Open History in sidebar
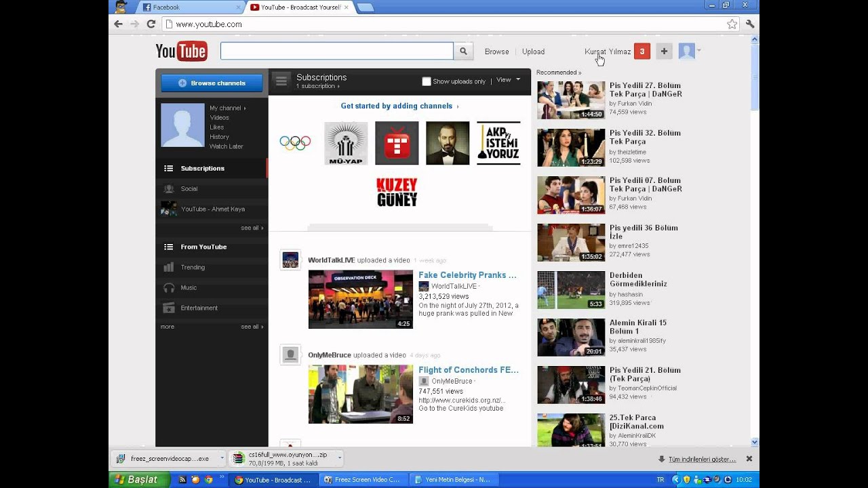The width and height of the screenshot is (868, 488). (x=219, y=137)
